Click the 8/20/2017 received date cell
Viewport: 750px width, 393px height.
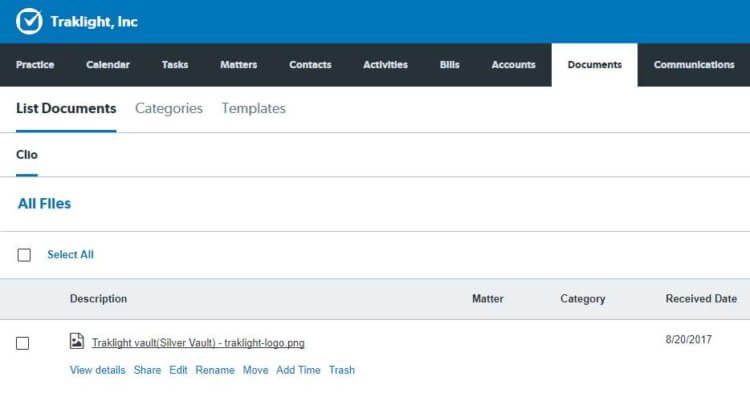pyautogui.click(x=688, y=339)
